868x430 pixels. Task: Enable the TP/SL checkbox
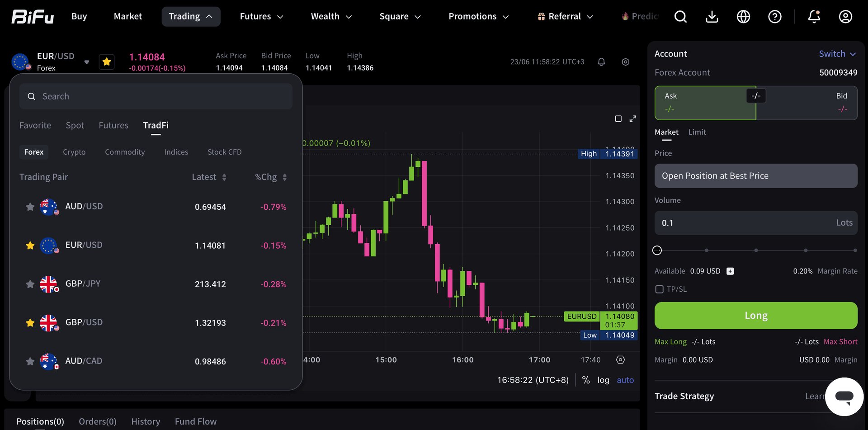660,289
